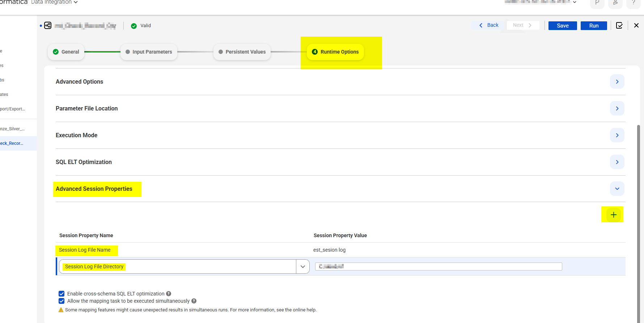Expand the Advanced Options section
644x323 pixels.
[617, 81]
